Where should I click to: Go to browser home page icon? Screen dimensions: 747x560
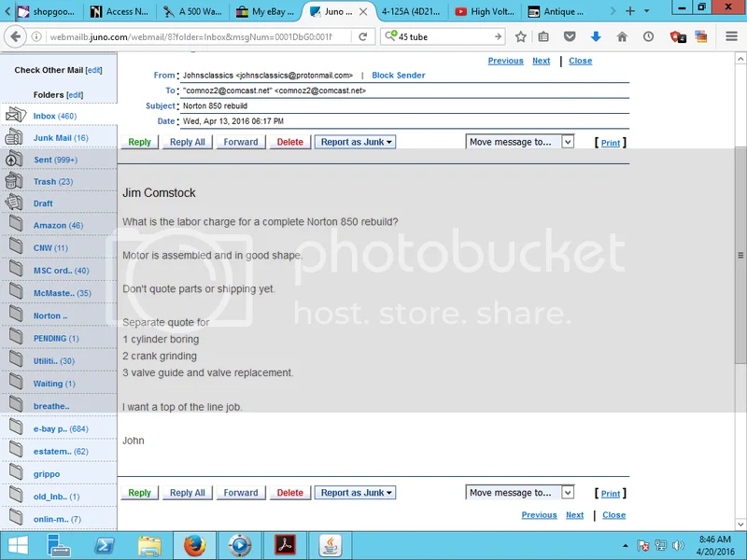[622, 36]
